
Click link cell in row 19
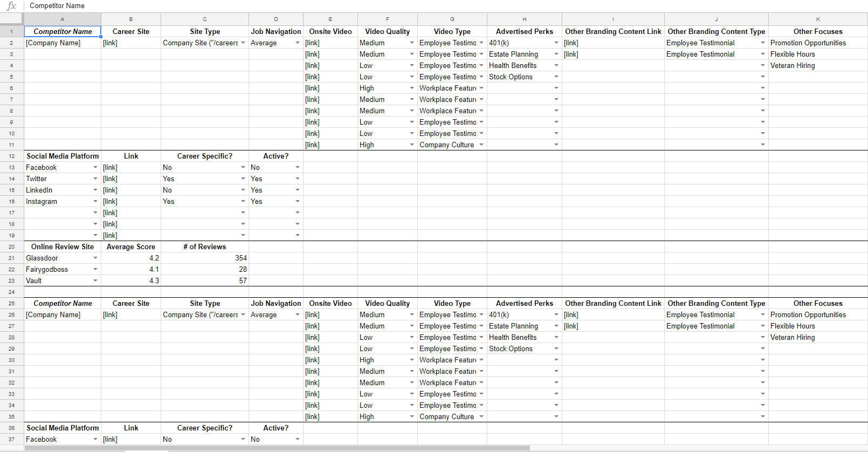110,236
